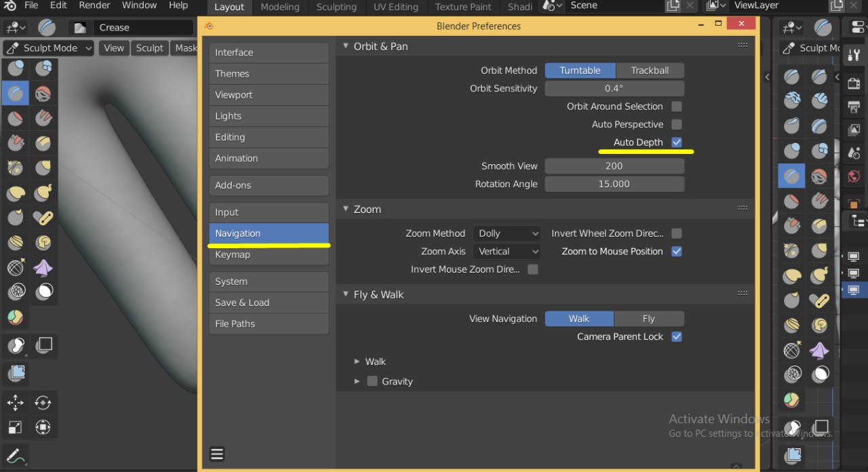Image resolution: width=868 pixels, height=472 pixels.
Task: Collapse the Fly & Walk panel
Action: (345, 294)
